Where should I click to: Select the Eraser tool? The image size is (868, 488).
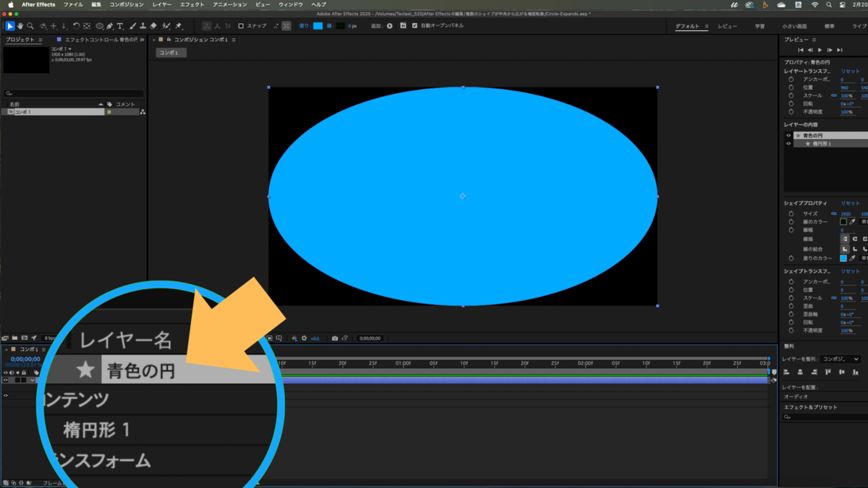point(153,26)
